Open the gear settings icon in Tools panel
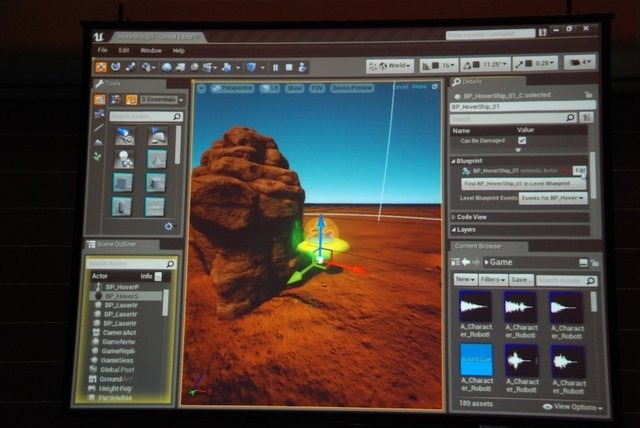 pos(169,226)
